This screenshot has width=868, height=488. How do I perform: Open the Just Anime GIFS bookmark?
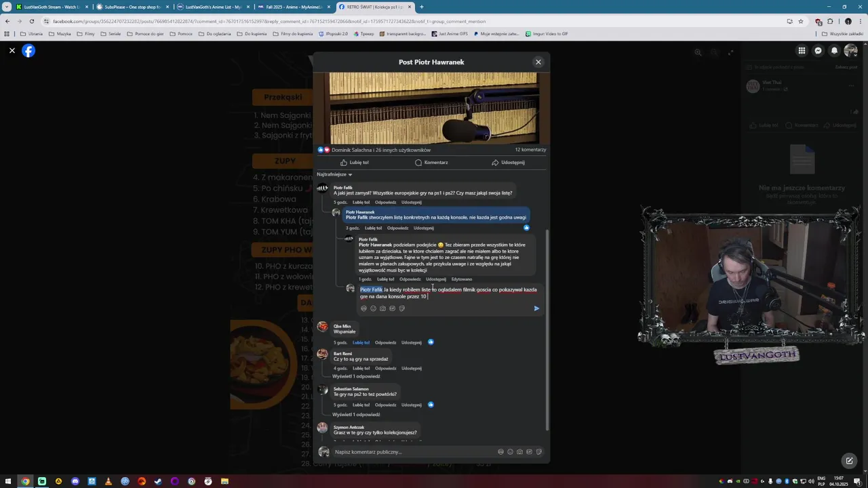(450, 34)
